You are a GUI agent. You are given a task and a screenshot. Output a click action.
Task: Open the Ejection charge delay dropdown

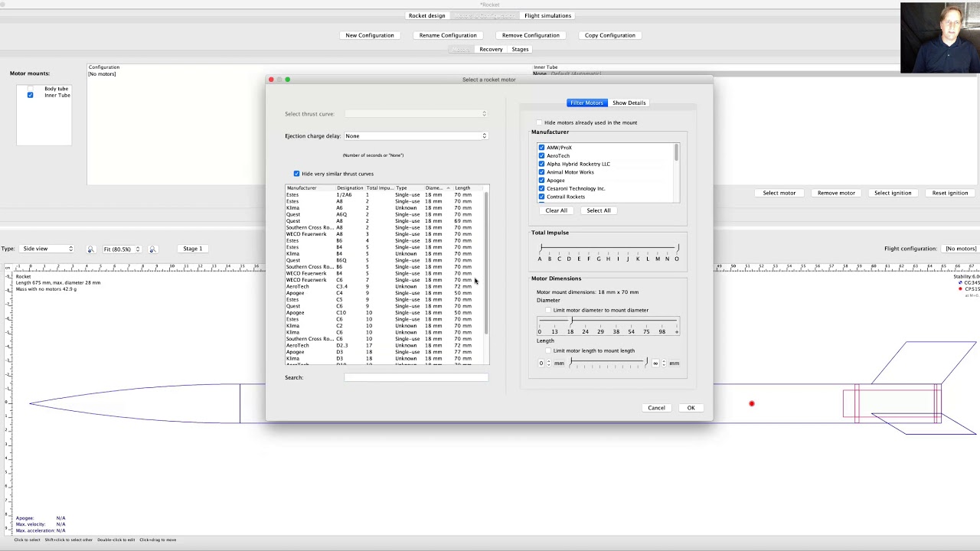416,136
